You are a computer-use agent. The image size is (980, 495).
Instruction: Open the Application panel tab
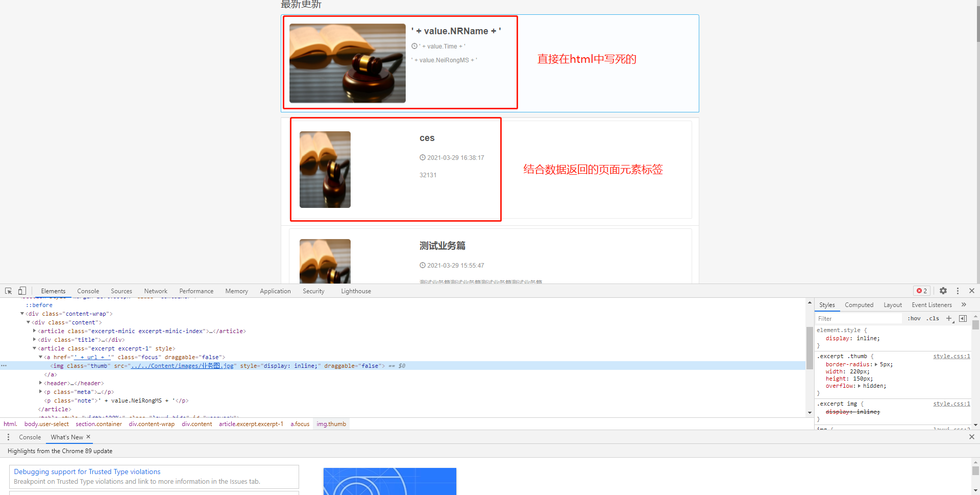[x=275, y=291]
